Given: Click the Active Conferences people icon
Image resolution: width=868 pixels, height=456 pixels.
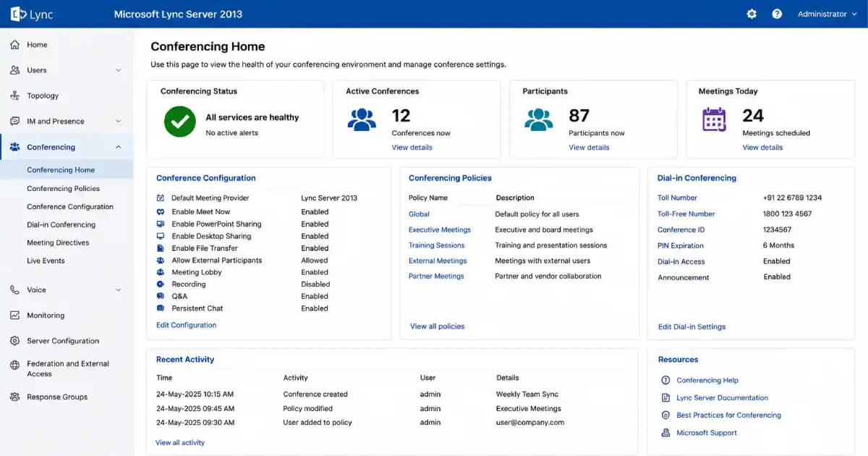Looking at the screenshot, I should click(x=362, y=119).
